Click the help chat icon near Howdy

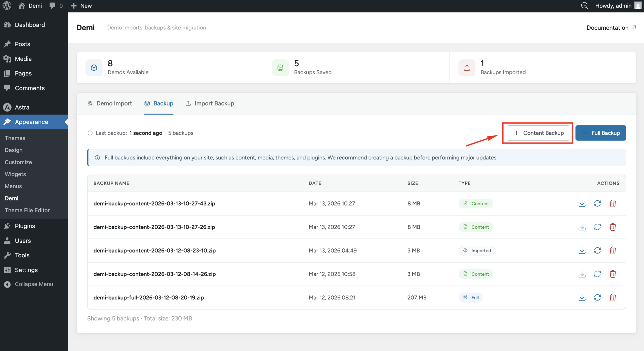pyautogui.click(x=584, y=6)
